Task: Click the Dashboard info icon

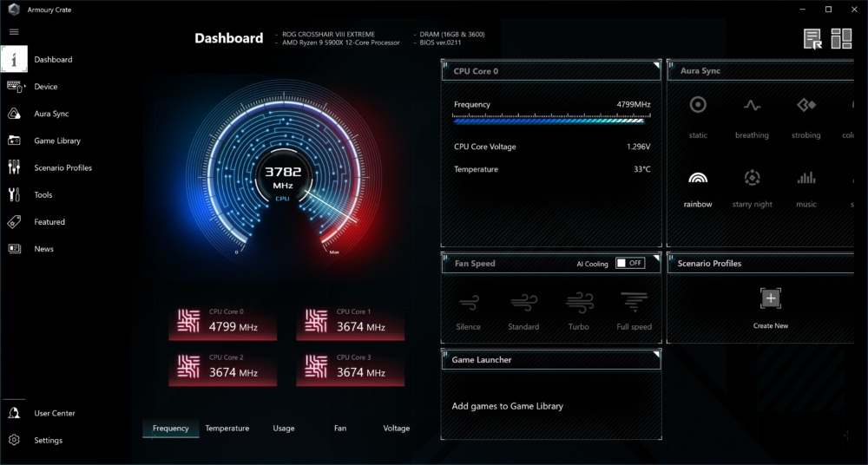Action: 15,59
